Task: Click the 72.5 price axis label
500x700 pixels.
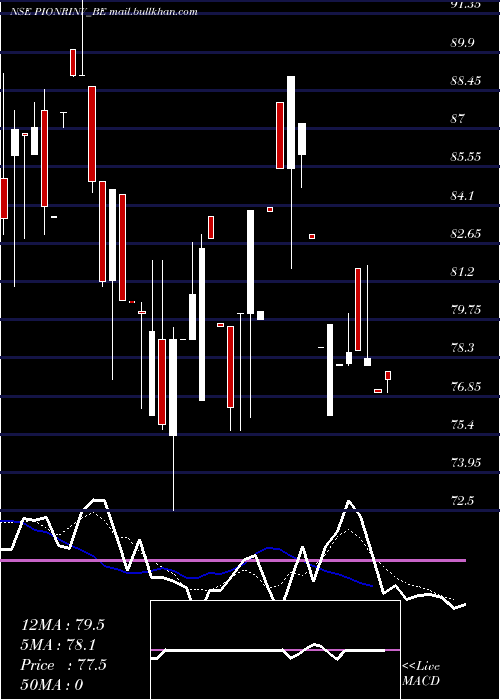Action: click(x=462, y=500)
